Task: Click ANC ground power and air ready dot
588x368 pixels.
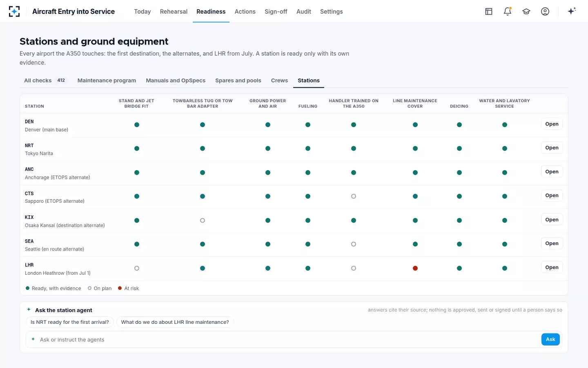Action: (x=268, y=173)
